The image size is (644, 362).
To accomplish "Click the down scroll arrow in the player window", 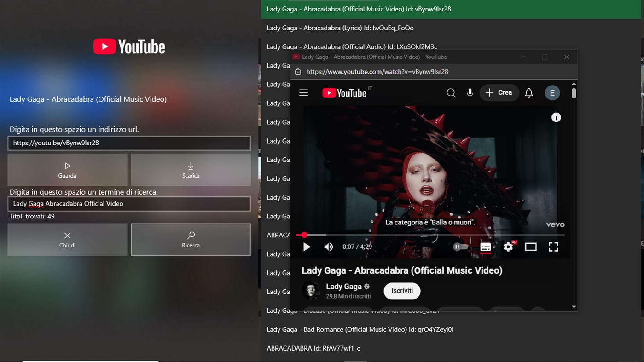I will click(574, 306).
